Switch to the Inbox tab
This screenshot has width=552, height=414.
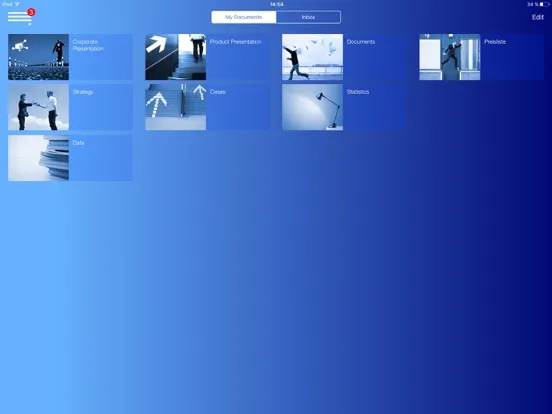[x=308, y=17]
